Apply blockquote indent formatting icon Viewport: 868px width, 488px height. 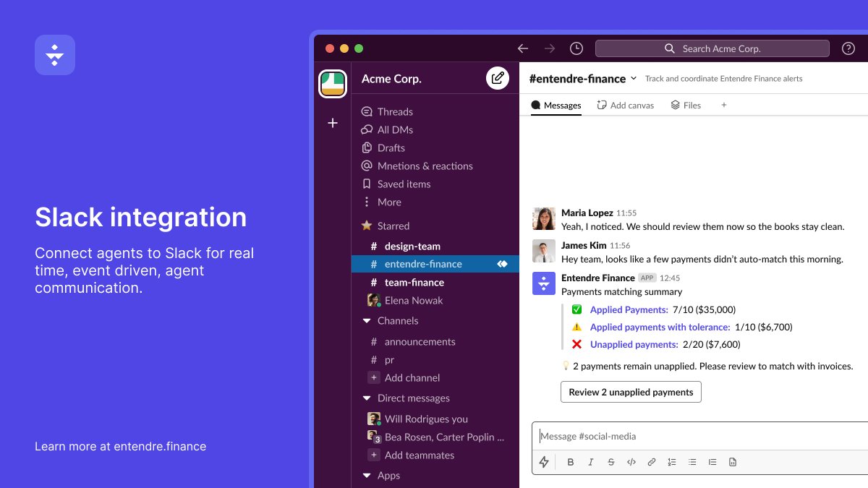click(712, 462)
